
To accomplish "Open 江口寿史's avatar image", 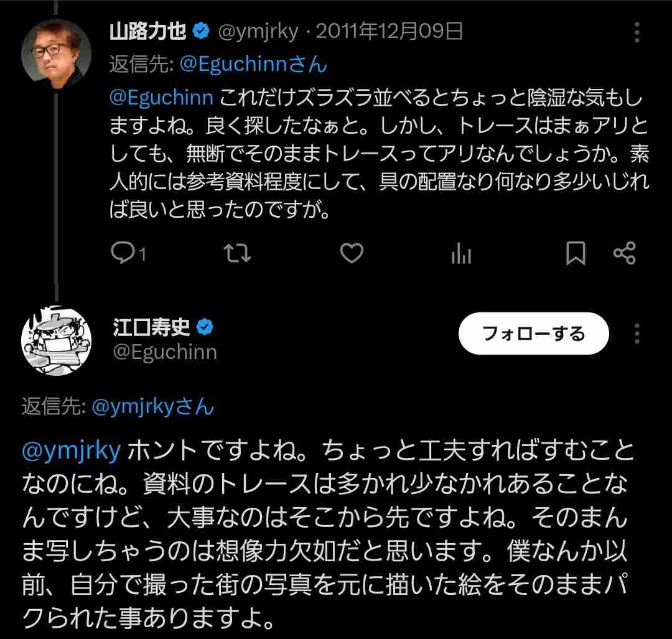I will (x=57, y=340).
